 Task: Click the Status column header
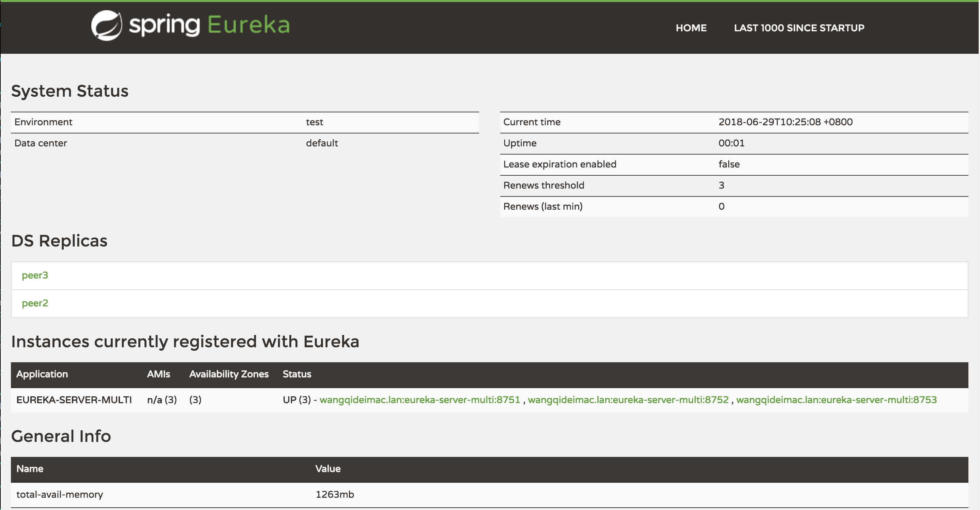click(297, 374)
